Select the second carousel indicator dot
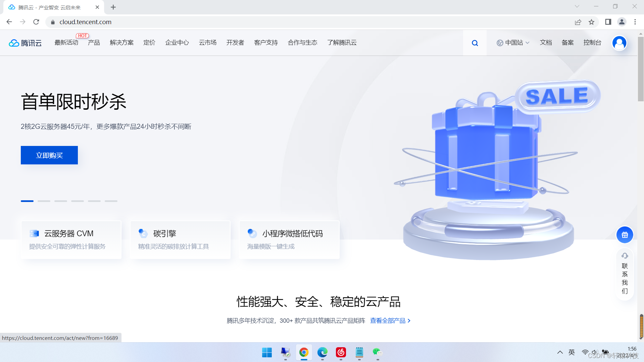644x362 pixels. click(44, 201)
